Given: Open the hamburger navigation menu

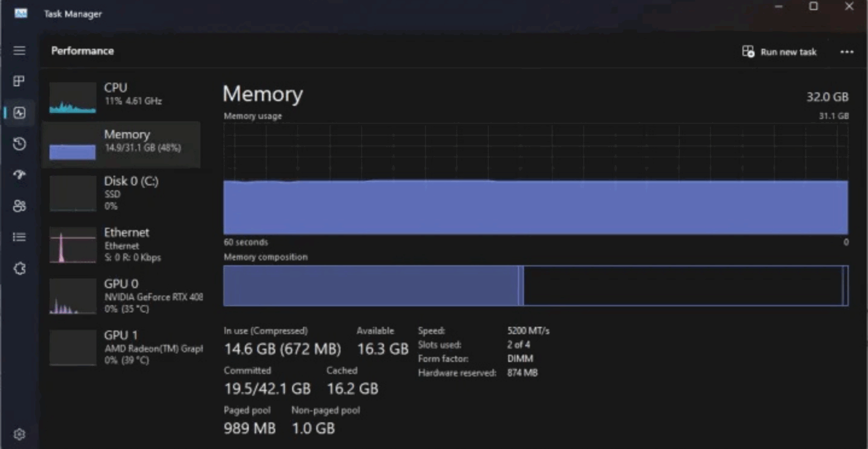Looking at the screenshot, I should [x=19, y=51].
